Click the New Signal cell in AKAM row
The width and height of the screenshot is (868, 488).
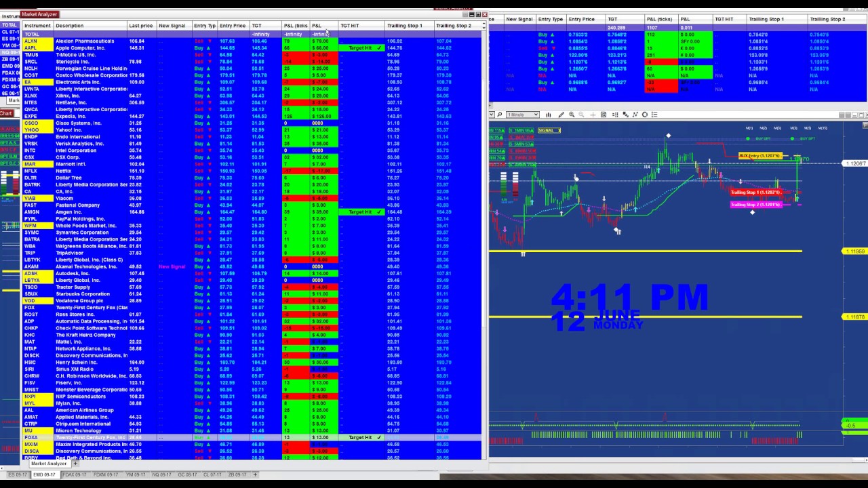coord(174,266)
